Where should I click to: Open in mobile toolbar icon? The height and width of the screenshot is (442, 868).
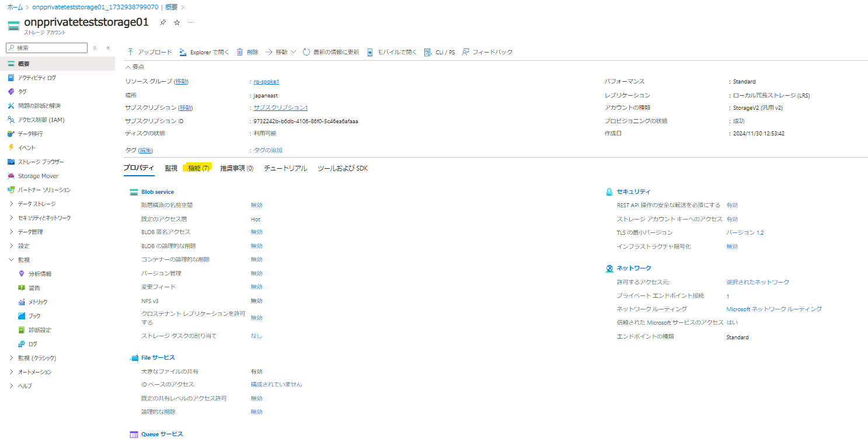(370, 52)
